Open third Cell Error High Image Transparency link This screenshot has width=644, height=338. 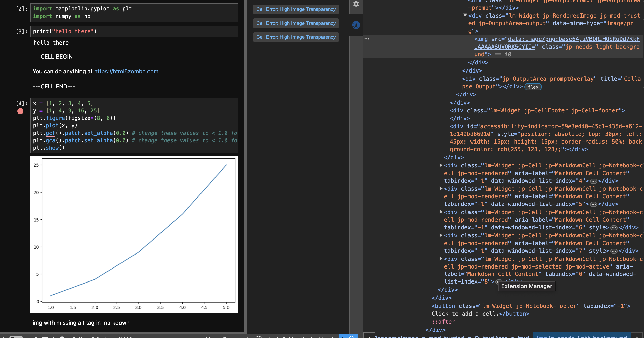(296, 37)
